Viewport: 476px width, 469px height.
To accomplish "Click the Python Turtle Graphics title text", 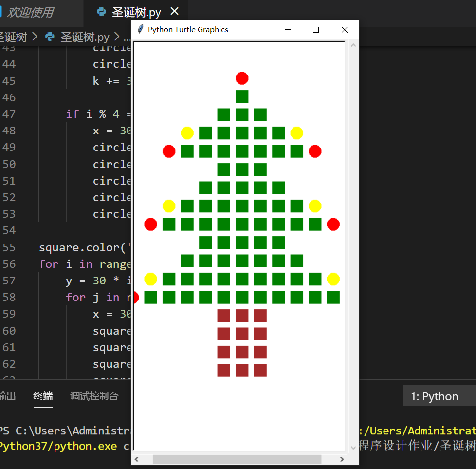I will [x=188, y=29].
